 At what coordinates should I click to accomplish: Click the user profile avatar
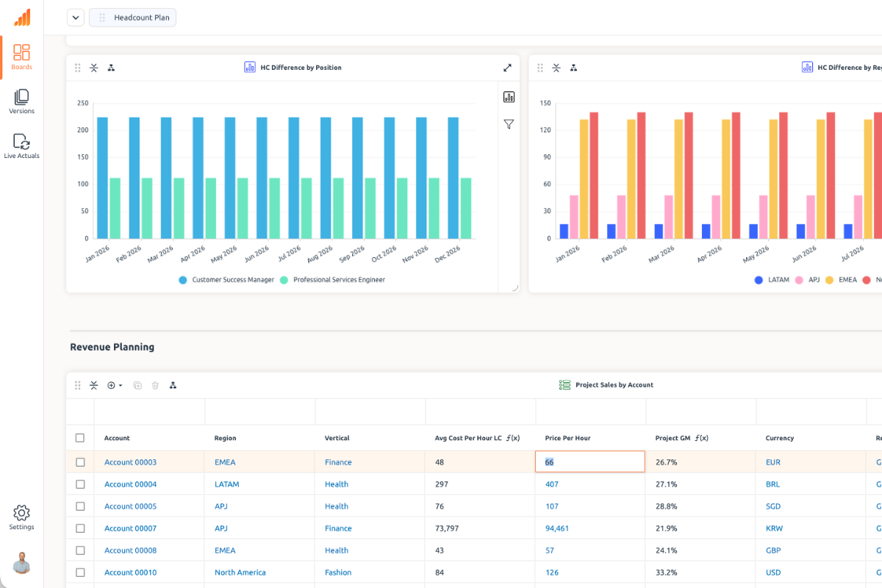tap(21, 562)
